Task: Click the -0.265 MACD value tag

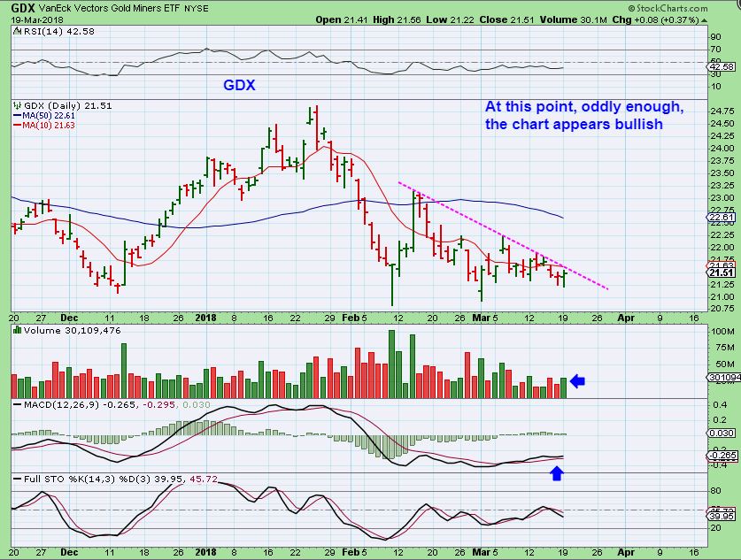Action: point(722,456)
